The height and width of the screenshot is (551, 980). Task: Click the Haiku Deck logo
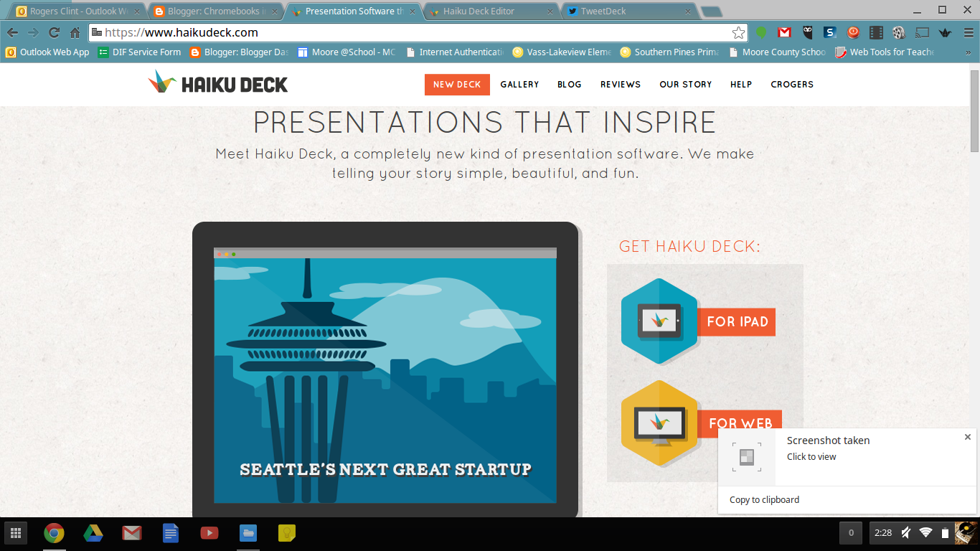(218, 83)
